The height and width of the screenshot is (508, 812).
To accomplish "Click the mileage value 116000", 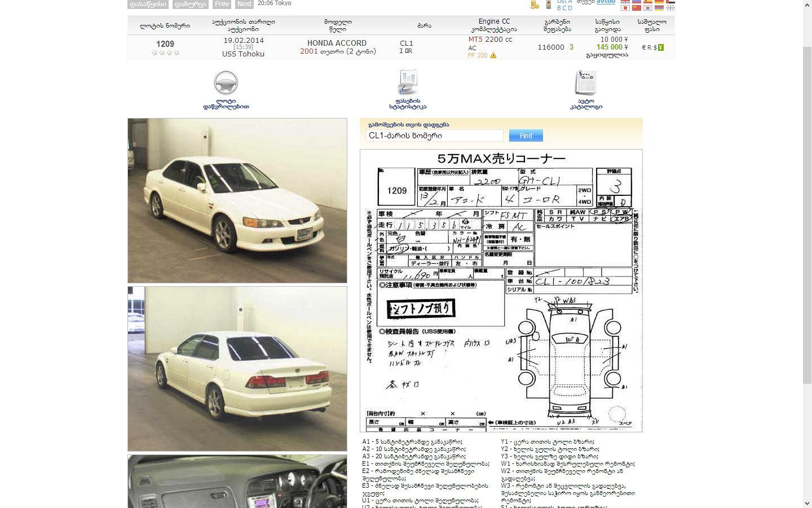I will coord(551,47).
